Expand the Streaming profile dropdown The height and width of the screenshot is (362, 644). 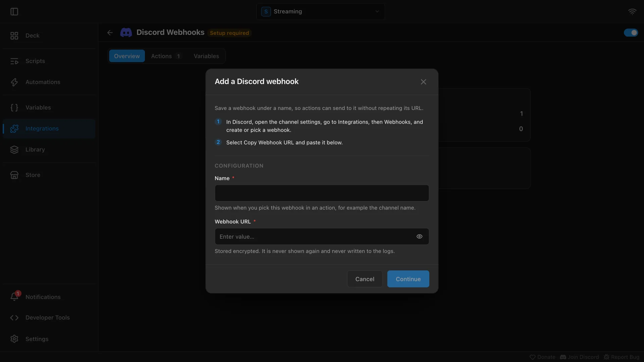tap(321, 12)
